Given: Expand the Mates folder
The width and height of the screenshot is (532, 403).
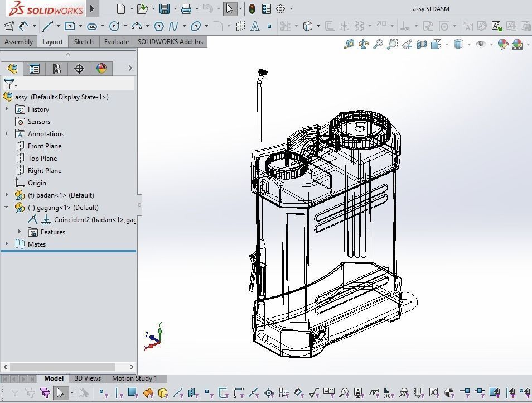Looking at the screenshot, I should tap(7, 244).
